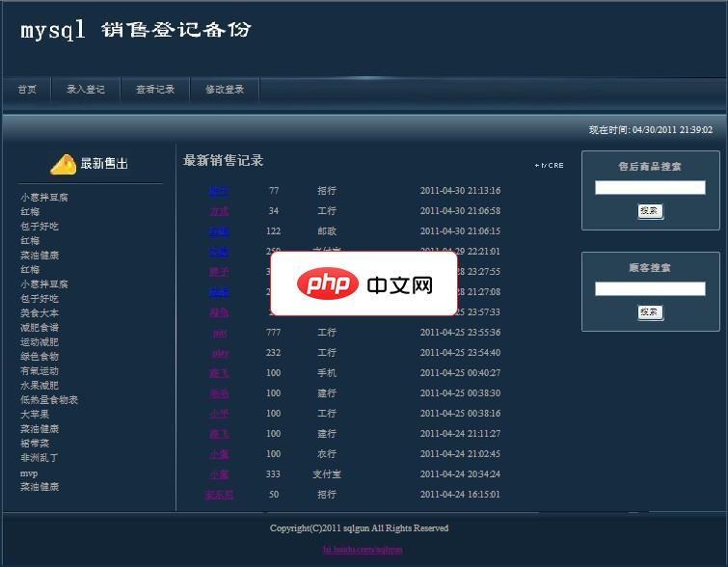The height and width of the screenshot is (567, 728).
Task: Click the current time display 现在时间
Action: pyautogui.click(x=651, y=129)
